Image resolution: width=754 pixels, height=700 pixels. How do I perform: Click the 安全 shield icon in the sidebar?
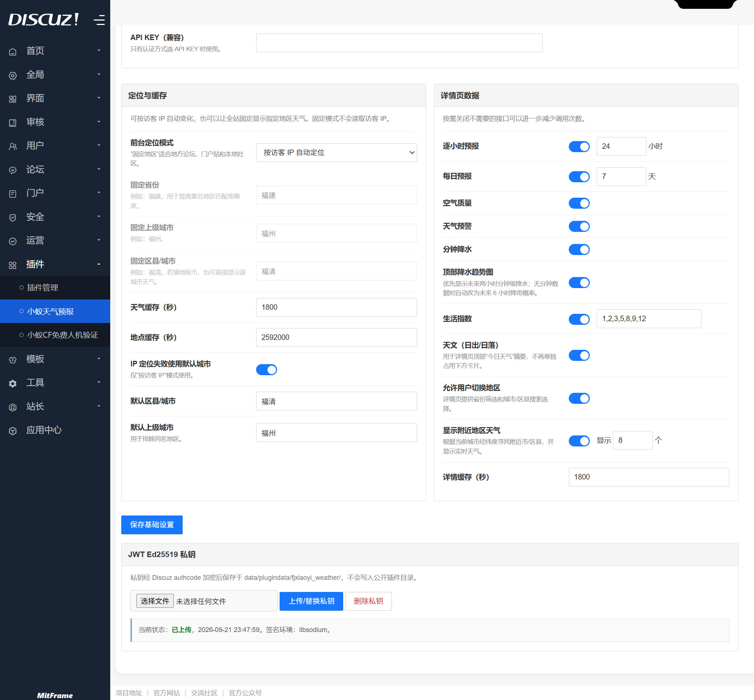point(13,218)
